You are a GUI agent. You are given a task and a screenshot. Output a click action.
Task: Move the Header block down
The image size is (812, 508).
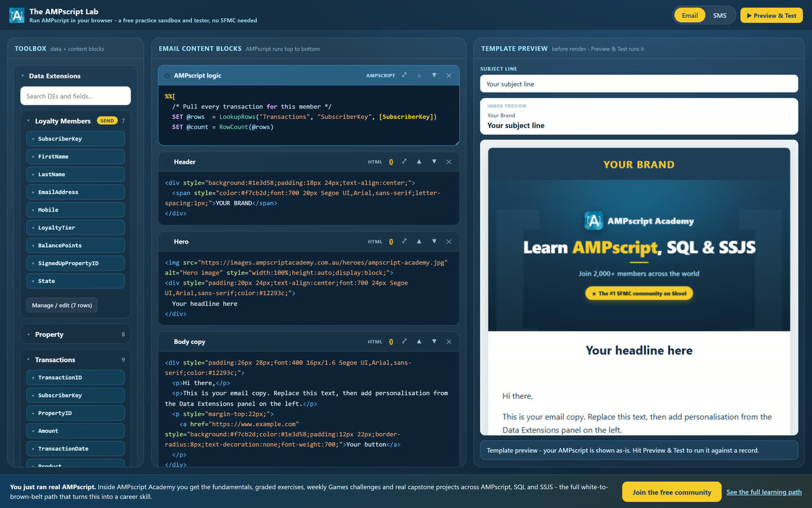[x=434, y=162]
